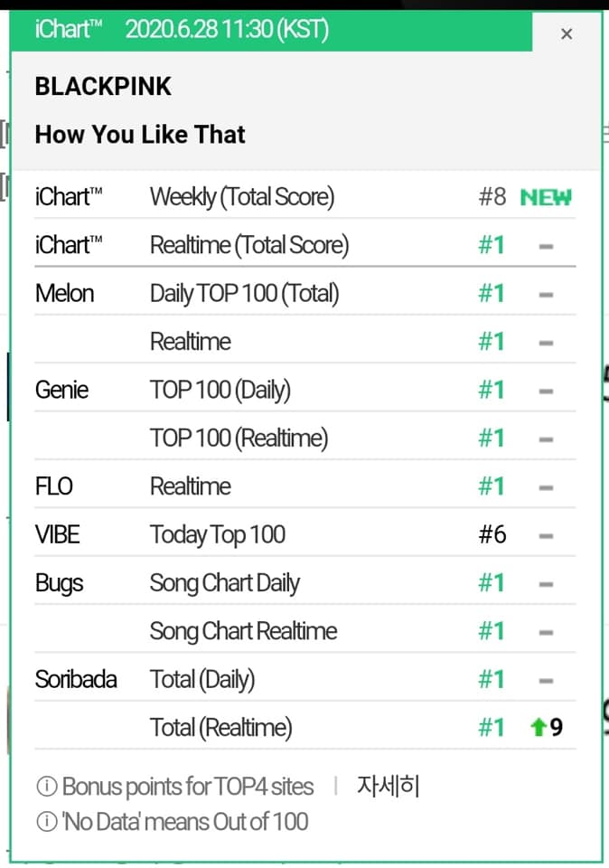
Task: Click the FLO site label
Action: (x=54, y=486)
